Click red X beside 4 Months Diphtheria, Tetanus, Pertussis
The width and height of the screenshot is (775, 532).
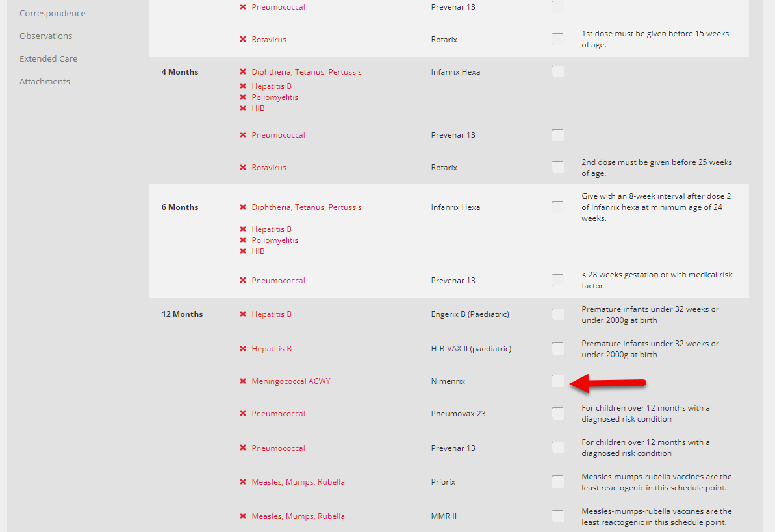pyautogui.click(x=243, y=71)
